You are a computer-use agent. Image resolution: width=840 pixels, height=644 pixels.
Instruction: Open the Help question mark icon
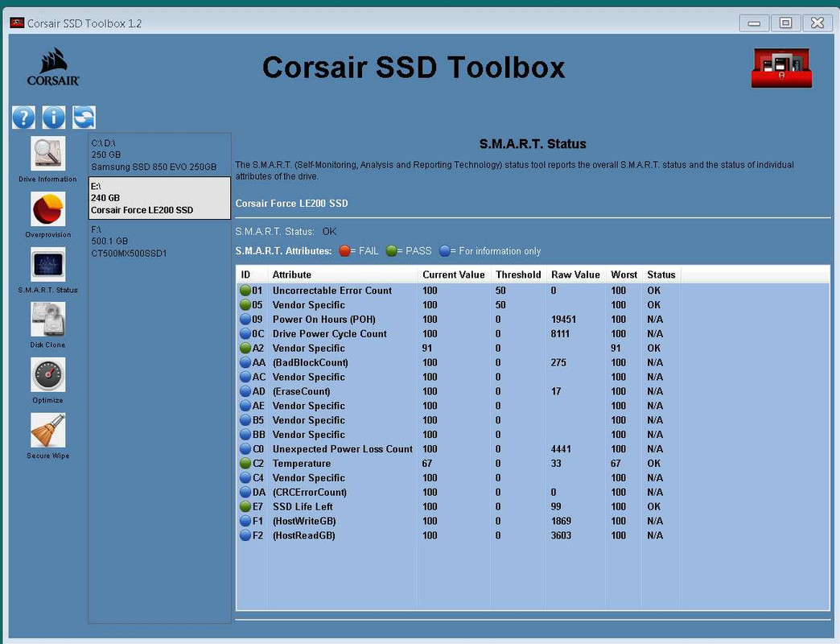point(23,118)
